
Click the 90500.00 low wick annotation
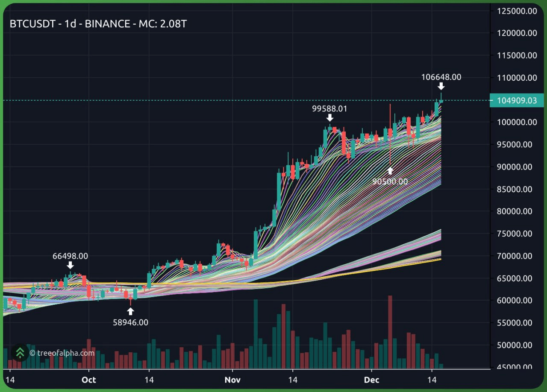point(390,181)
